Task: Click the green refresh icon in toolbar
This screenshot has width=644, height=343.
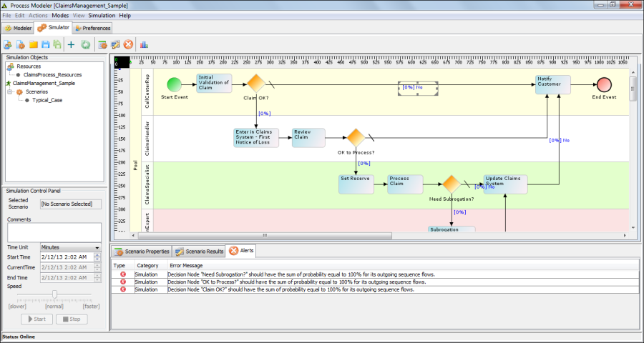Action: [x=85, y=44]
